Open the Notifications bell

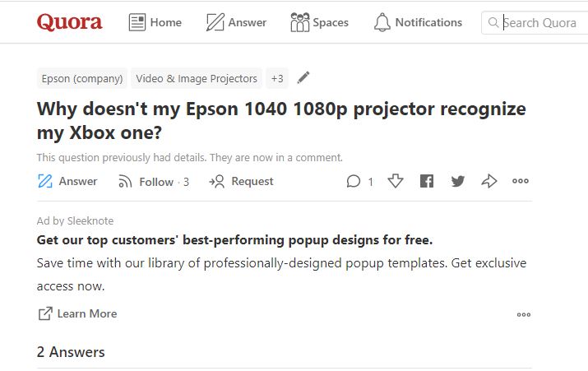point(418,22)
